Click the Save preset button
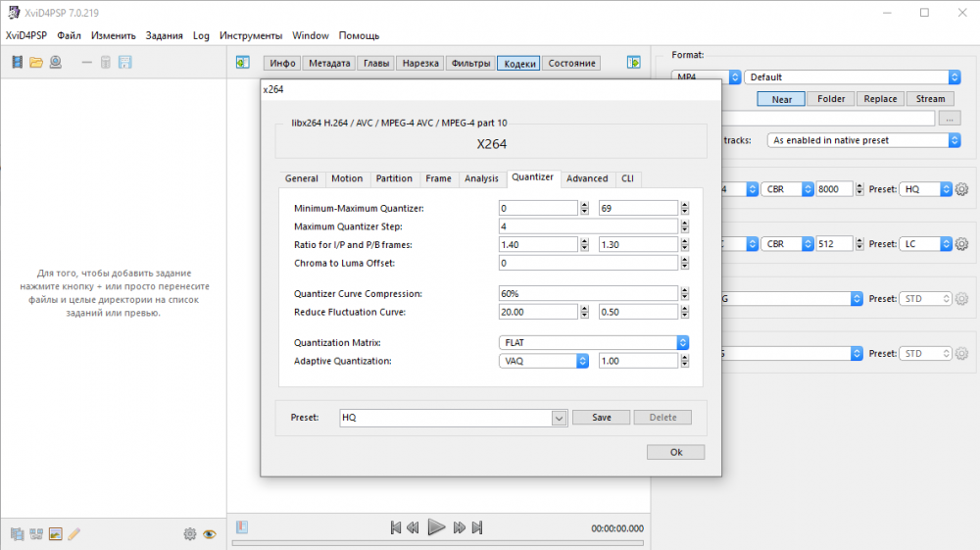980x550 pixels. (602, 418)
